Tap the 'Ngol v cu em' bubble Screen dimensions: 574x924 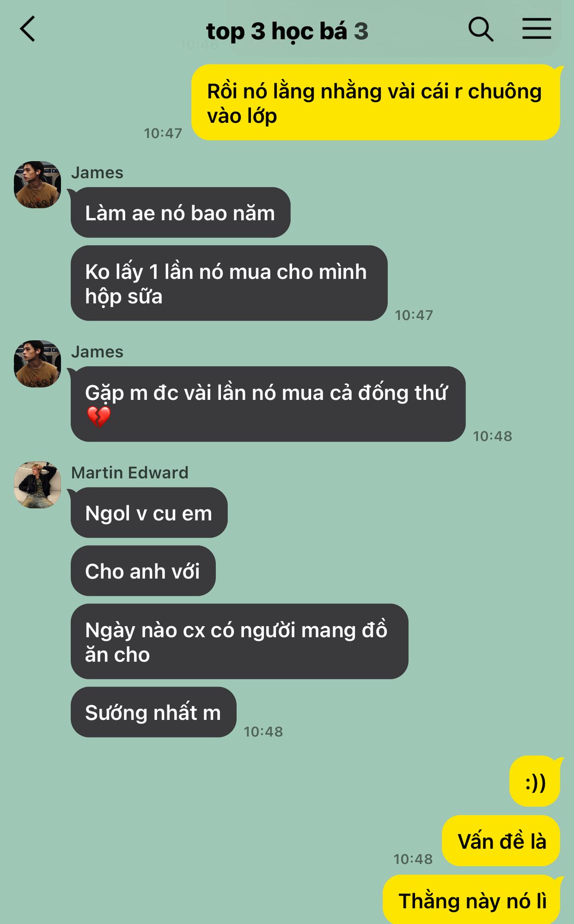pos(149,513)
